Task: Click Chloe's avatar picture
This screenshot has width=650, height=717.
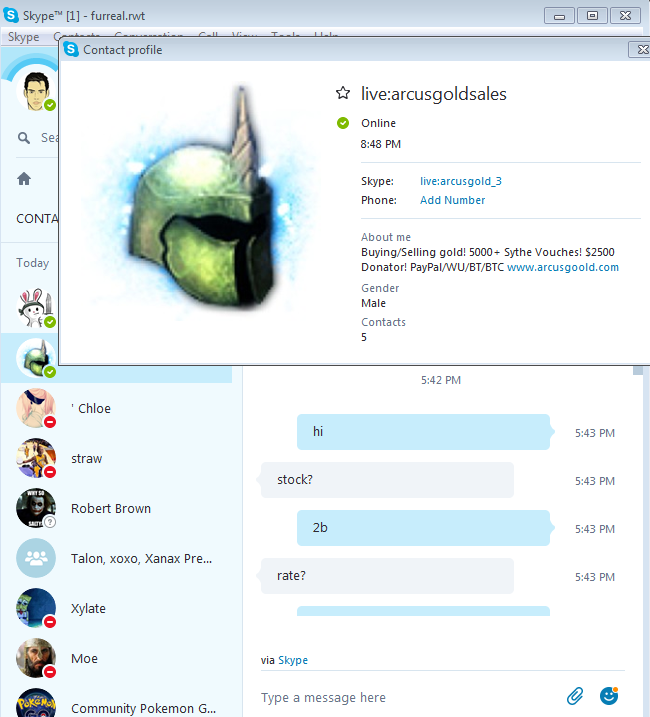Action: pos(36,408)
